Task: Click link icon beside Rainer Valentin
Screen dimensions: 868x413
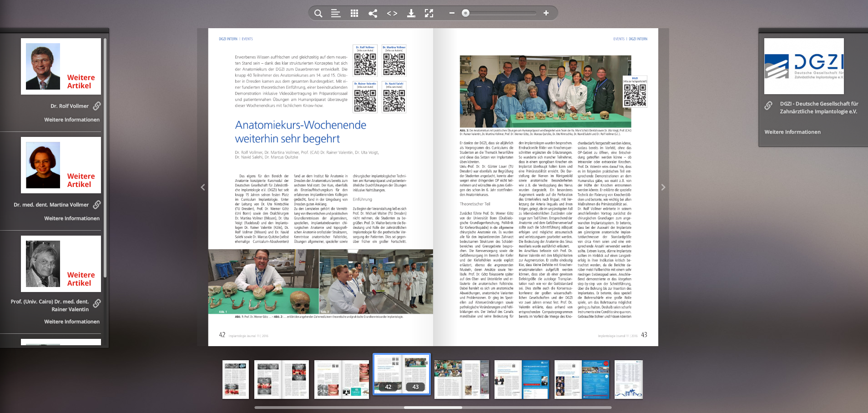Action: coord(97,303)
